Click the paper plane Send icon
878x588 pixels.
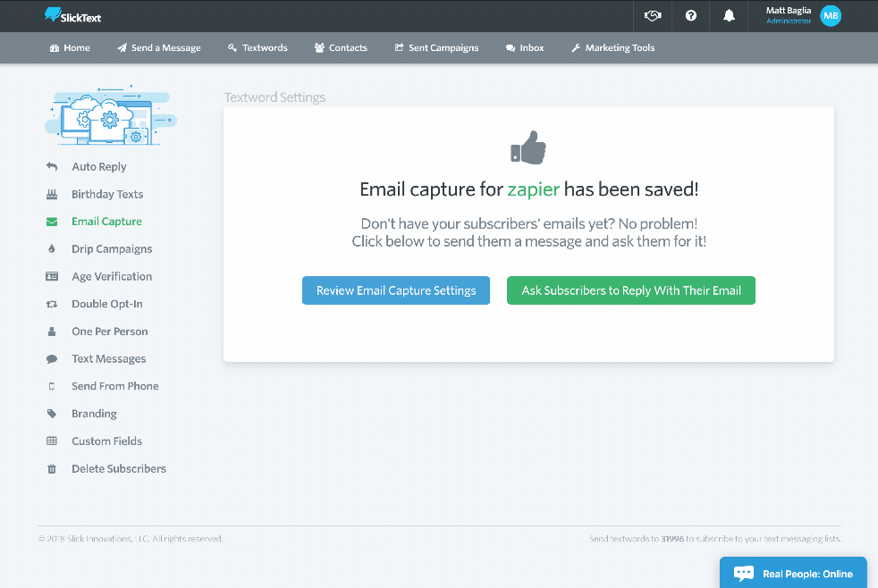coord(122,48)
